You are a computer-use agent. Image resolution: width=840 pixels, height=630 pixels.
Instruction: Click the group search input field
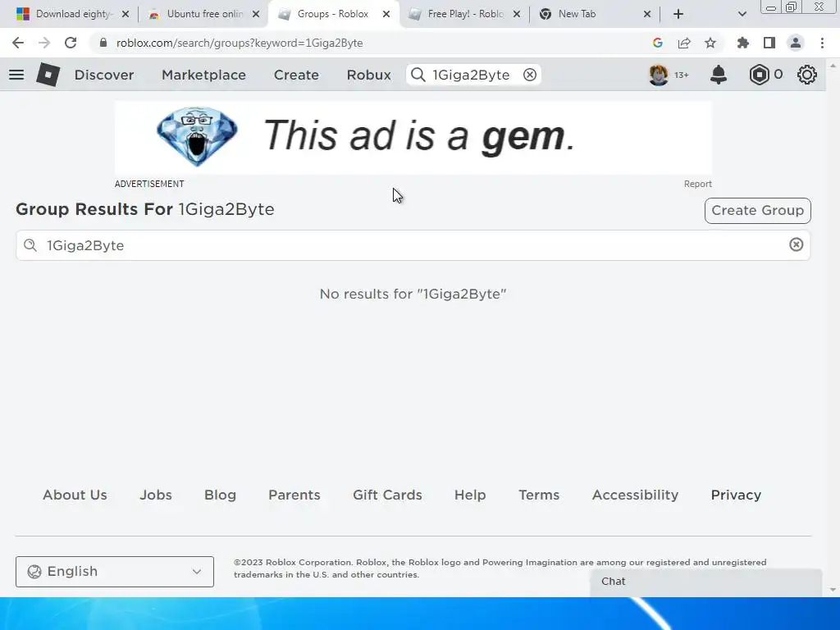click(x=413, y=245)
